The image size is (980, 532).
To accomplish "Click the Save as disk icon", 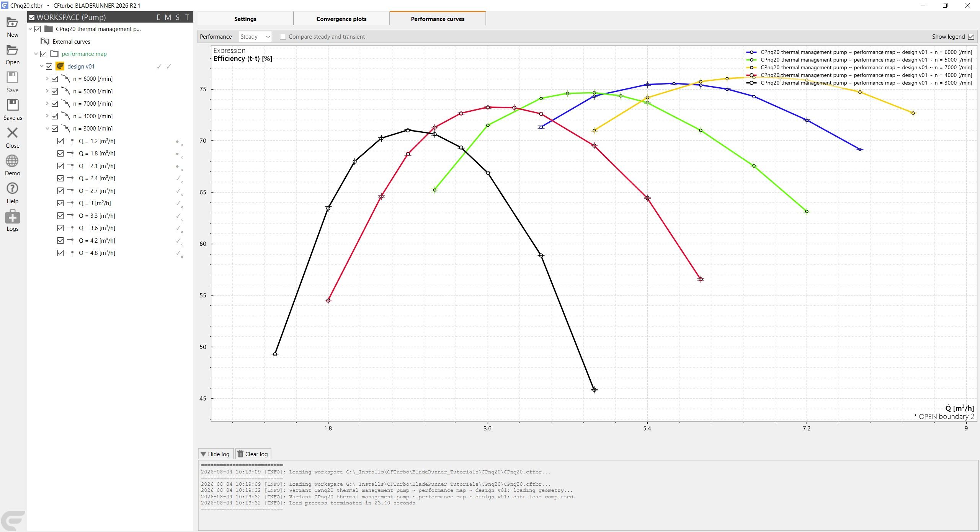I will point(12,105).
